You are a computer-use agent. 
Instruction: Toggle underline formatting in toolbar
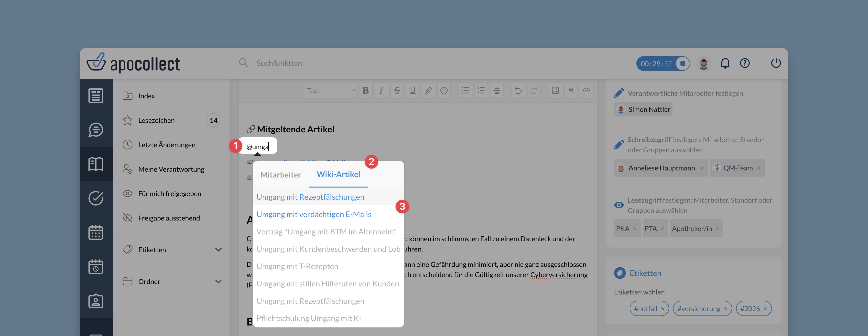[412, 90]
